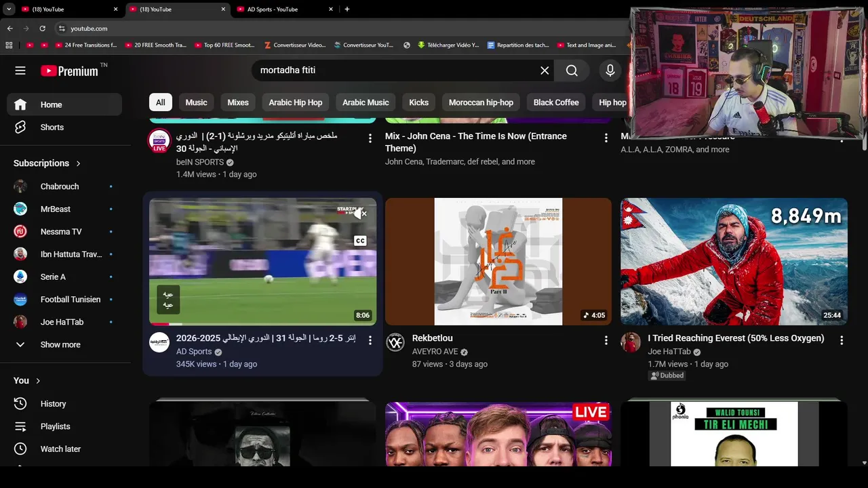The image size is (868, 488).
Task: Open the browser apps grid in bookmarks bar
Action: tap(9, 45)
